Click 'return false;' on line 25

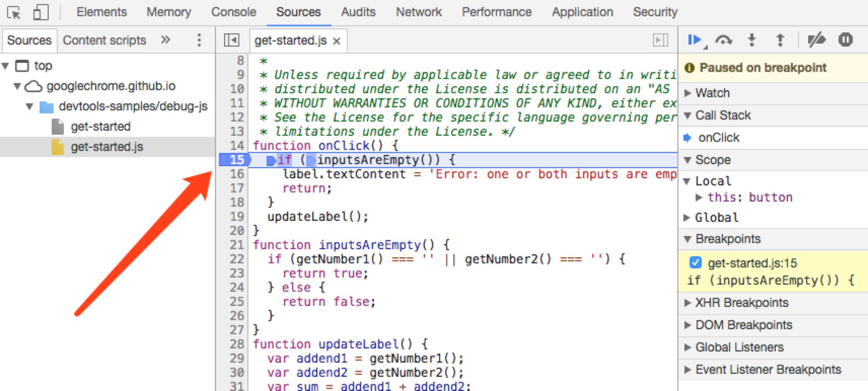[x=329, y=301]
